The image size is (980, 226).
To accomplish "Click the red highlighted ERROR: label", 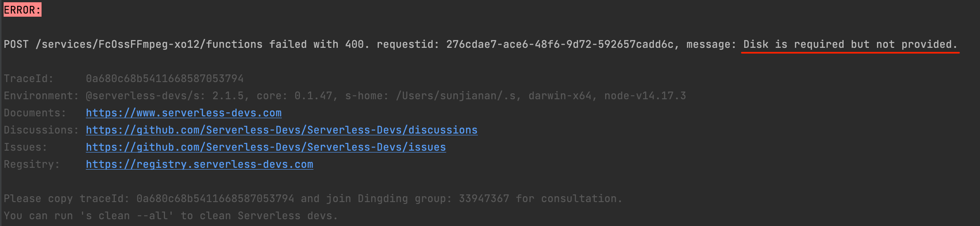I will 22,10.
